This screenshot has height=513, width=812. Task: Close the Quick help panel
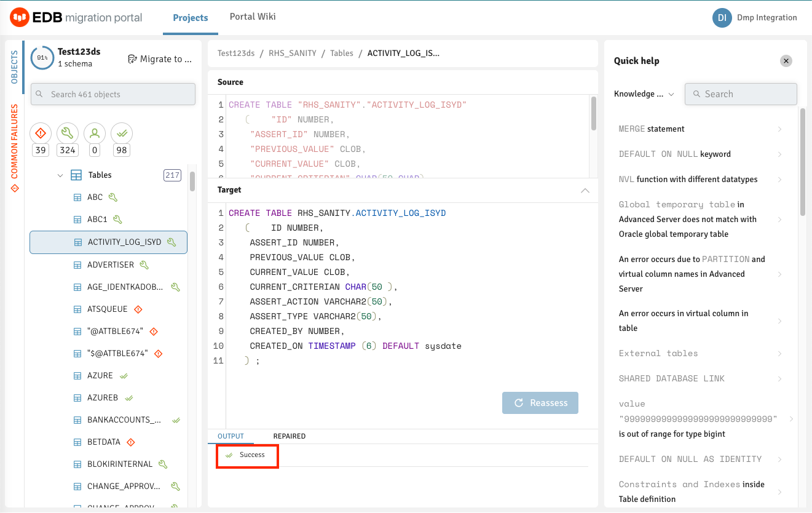click(x=786, y=60)
